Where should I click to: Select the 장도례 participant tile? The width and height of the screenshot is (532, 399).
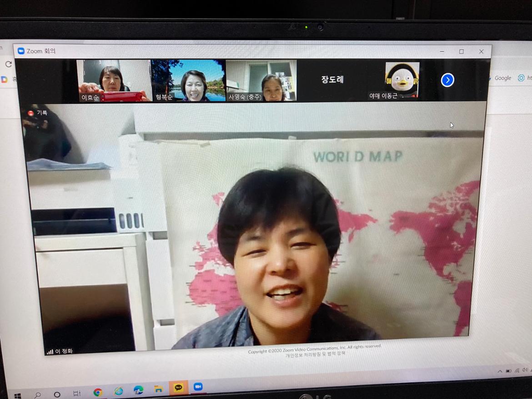pyautogui.click(x=332, y=80)
